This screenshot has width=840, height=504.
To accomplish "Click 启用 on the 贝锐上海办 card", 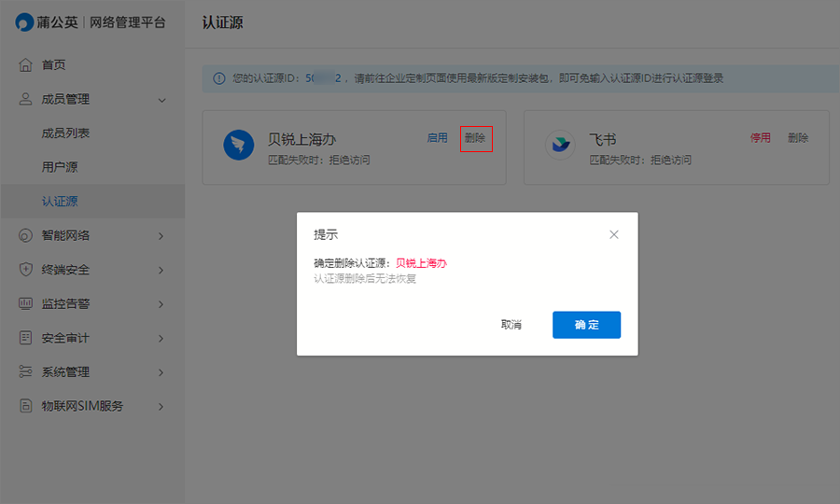I will click(x=437, y=138).
